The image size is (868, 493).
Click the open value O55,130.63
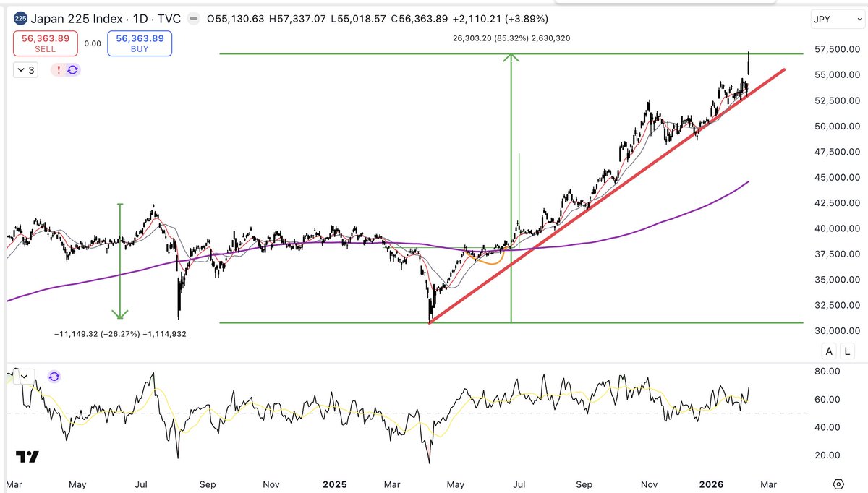click(x=235, y=19)
